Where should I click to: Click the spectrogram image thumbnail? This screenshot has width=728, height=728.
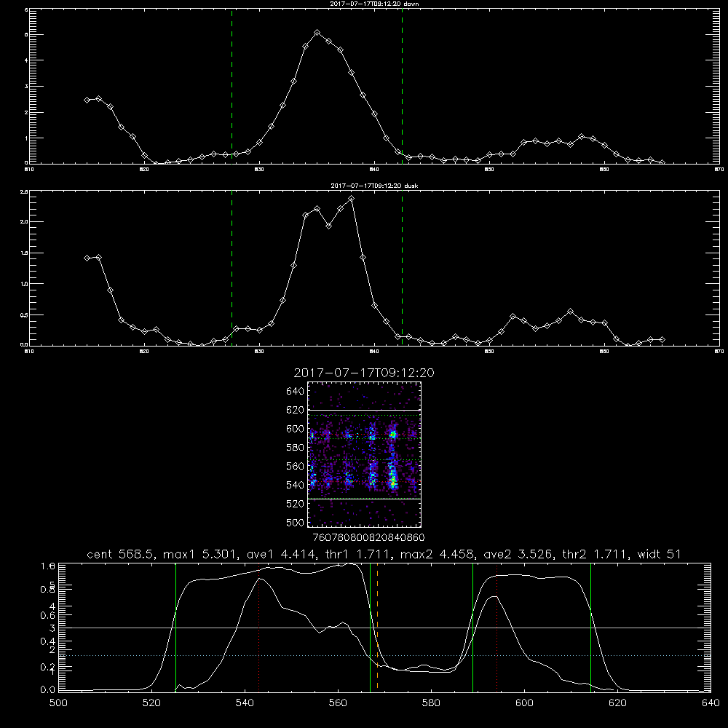(365, 454)
